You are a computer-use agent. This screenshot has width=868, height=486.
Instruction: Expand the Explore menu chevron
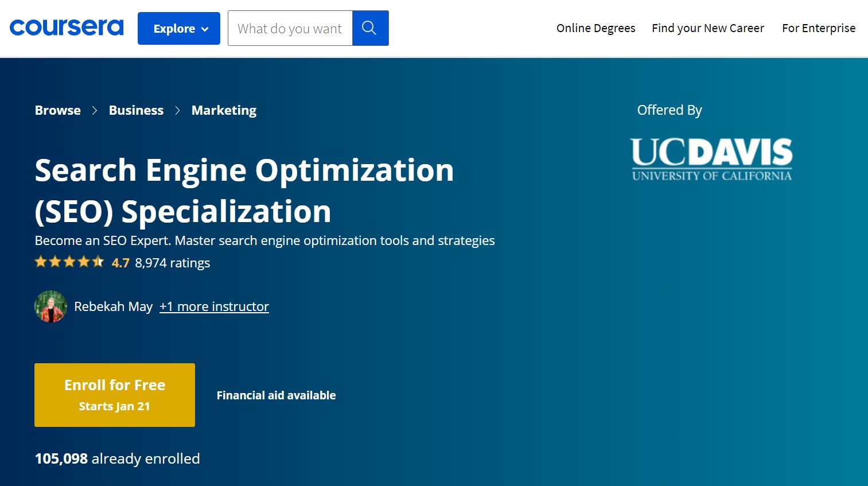[x=204, y=28]
